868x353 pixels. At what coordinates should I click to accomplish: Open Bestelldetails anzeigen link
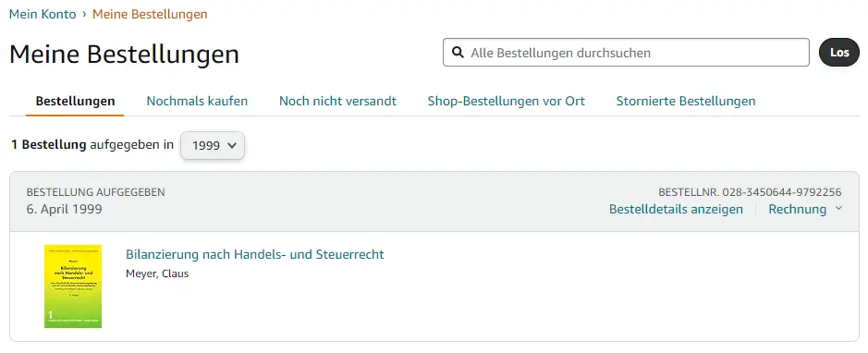click(676, 209)
